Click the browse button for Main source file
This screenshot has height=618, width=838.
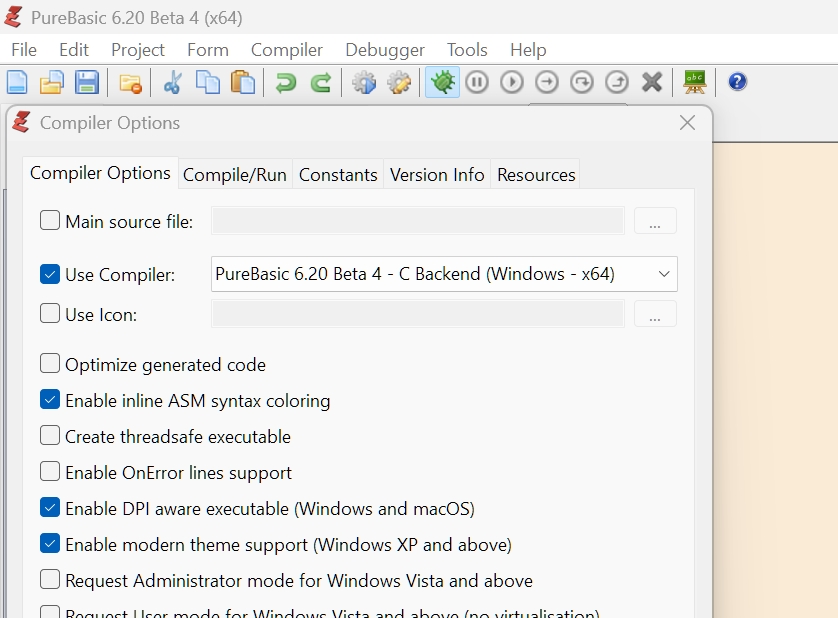(x=655, y=220)
